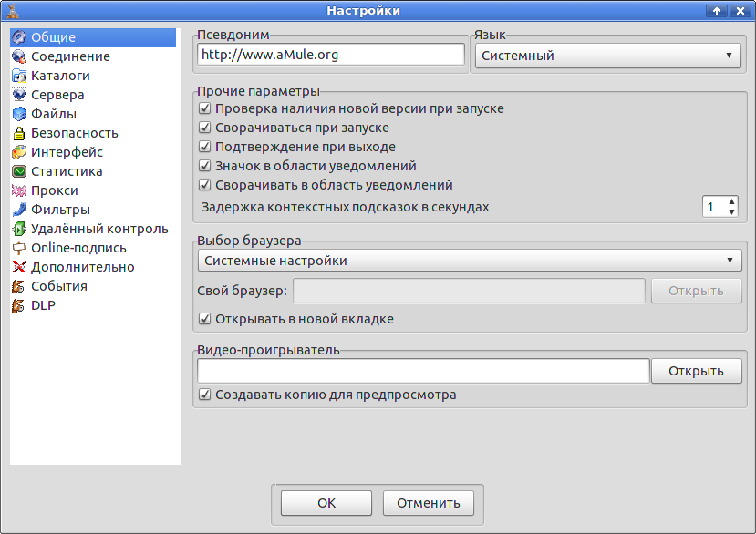Click the aMule icon in title bar
This screenshot has height=534, width=756.
(13, 11)
